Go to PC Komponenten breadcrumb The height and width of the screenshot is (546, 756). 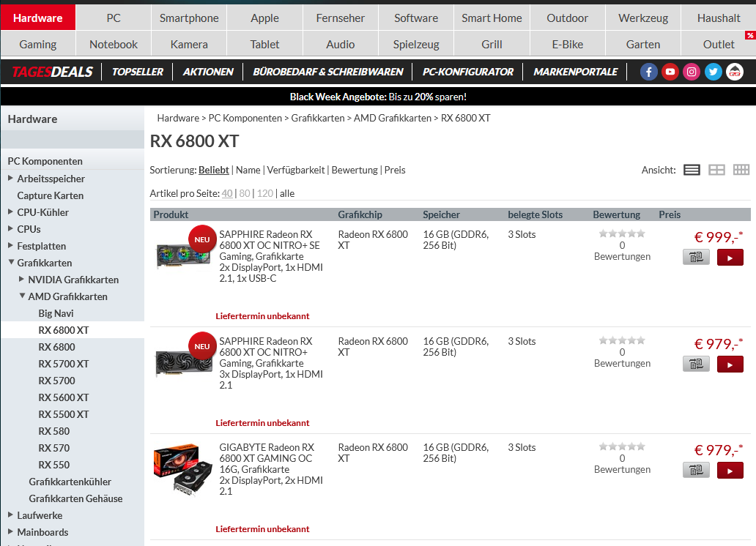pyautogui.click(x=245, y=118)
